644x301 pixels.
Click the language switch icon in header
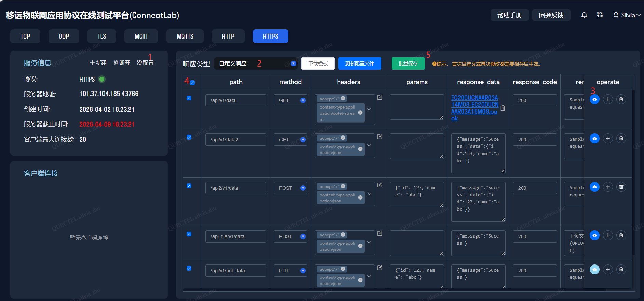(x=600, y=15)
